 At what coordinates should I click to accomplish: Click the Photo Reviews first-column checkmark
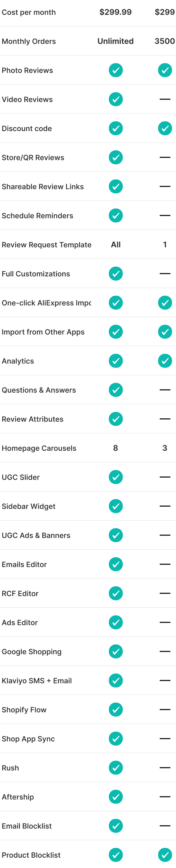coord(115,70)
